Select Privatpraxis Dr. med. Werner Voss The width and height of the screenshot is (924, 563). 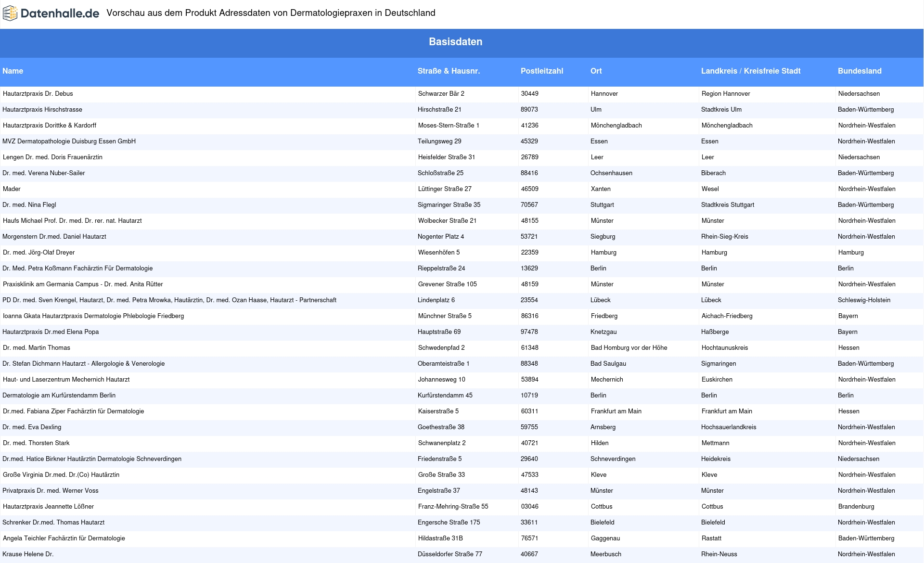[51, 491]
